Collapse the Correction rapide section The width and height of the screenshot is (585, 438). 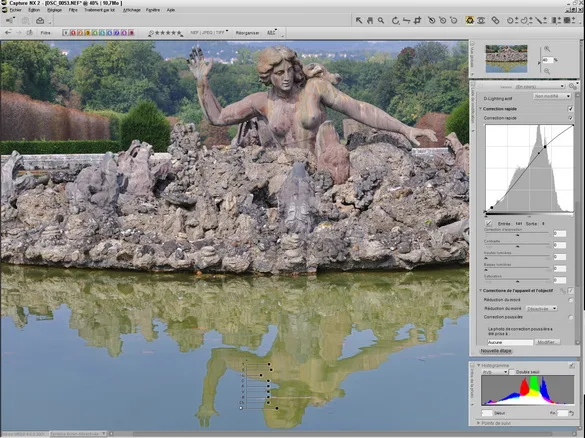pyautogui.click(x=481, y=109)
